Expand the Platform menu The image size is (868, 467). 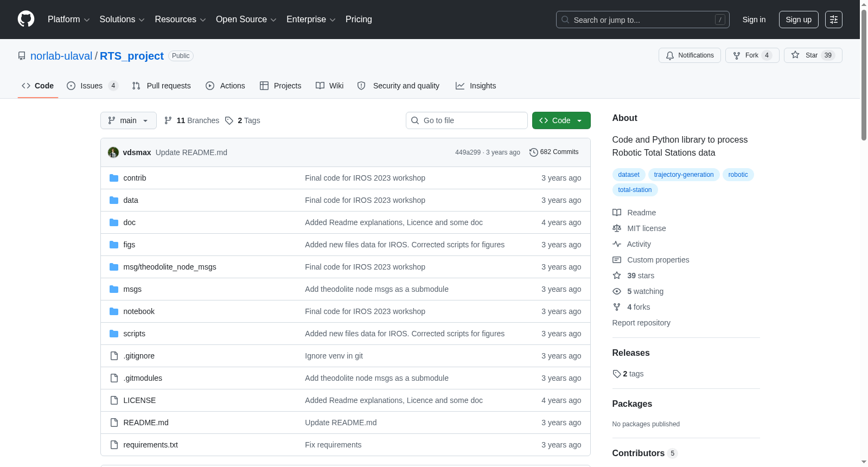click(x=68, y=20)
